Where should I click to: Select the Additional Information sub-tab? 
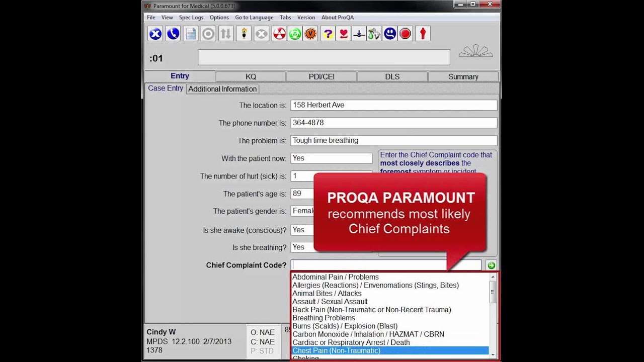pos(222,89)
